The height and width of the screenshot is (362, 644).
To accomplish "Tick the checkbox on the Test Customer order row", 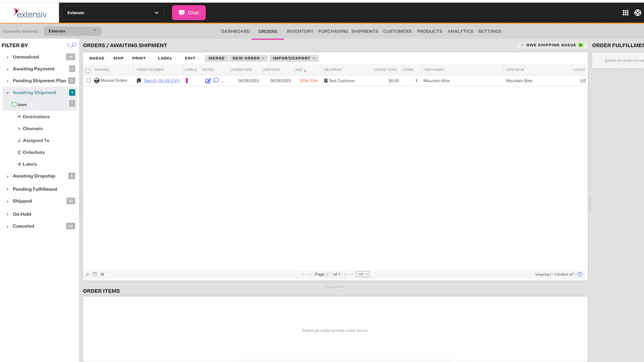I will tap(89, 80).
